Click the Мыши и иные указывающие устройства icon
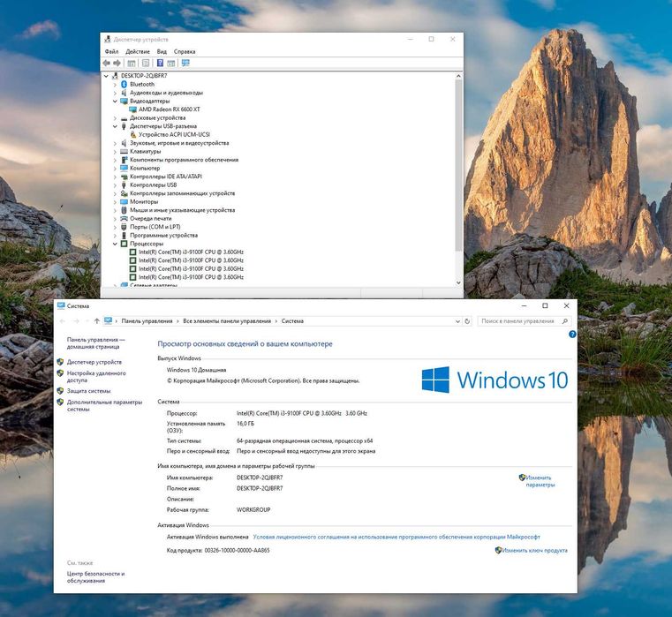This screenshot has width=672, height=617. (124, 210)
